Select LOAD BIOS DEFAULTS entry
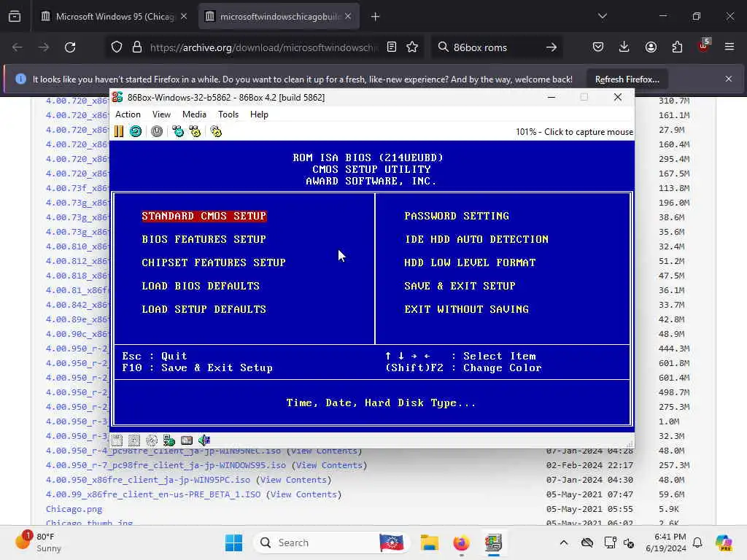747x560 pixels. 201,286
